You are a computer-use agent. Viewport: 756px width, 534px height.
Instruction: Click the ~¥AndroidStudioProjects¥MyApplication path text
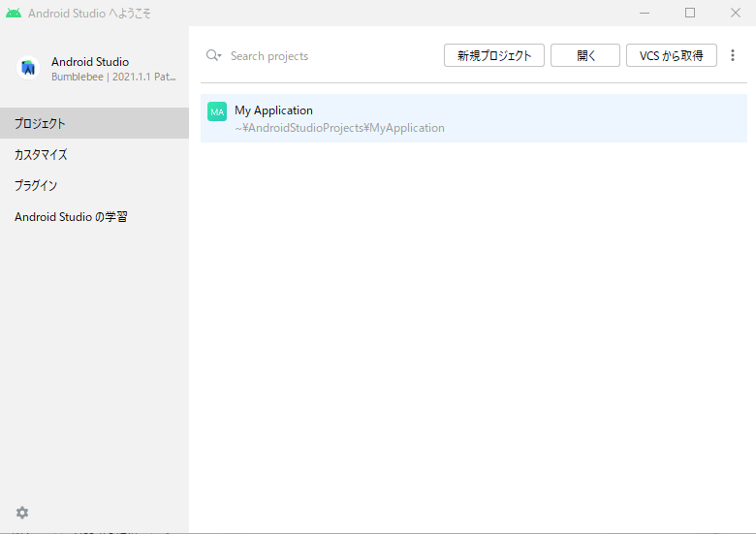click(339, 128)
